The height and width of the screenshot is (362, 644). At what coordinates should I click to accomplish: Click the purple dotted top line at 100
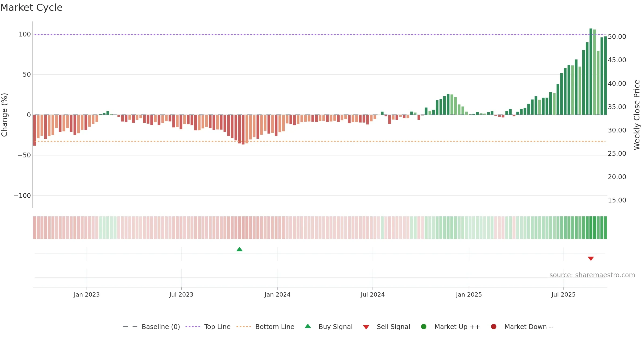(x=320, y=35)
